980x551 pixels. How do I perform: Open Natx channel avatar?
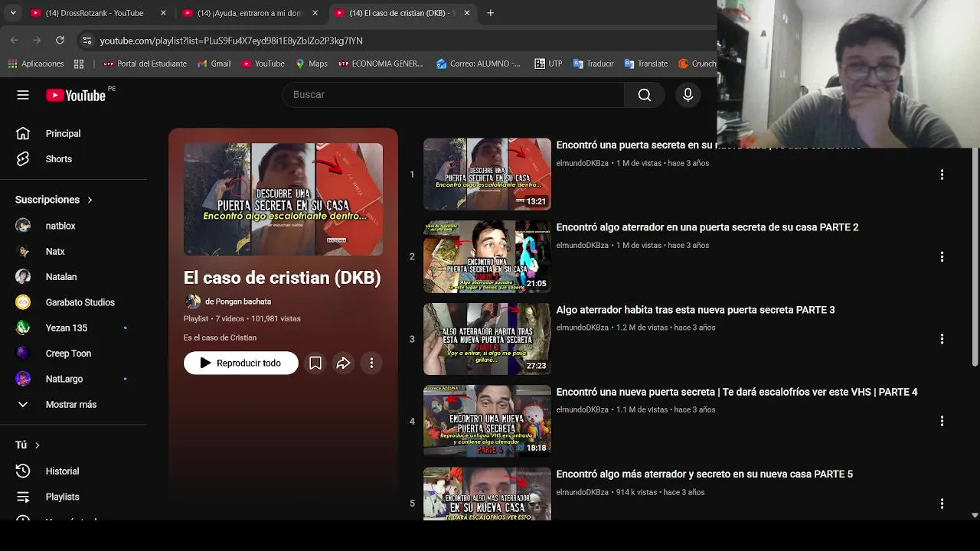[23, 251]
